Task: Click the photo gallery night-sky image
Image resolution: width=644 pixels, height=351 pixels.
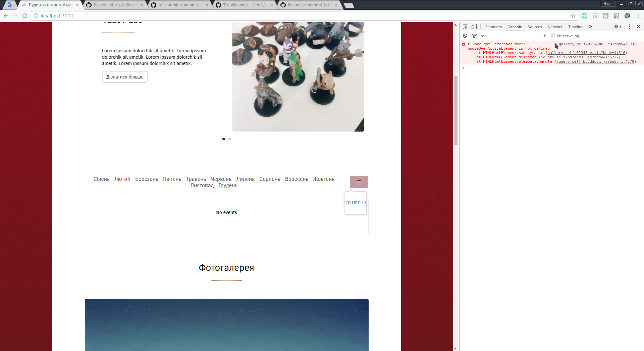Action: [x=227, y=325]
